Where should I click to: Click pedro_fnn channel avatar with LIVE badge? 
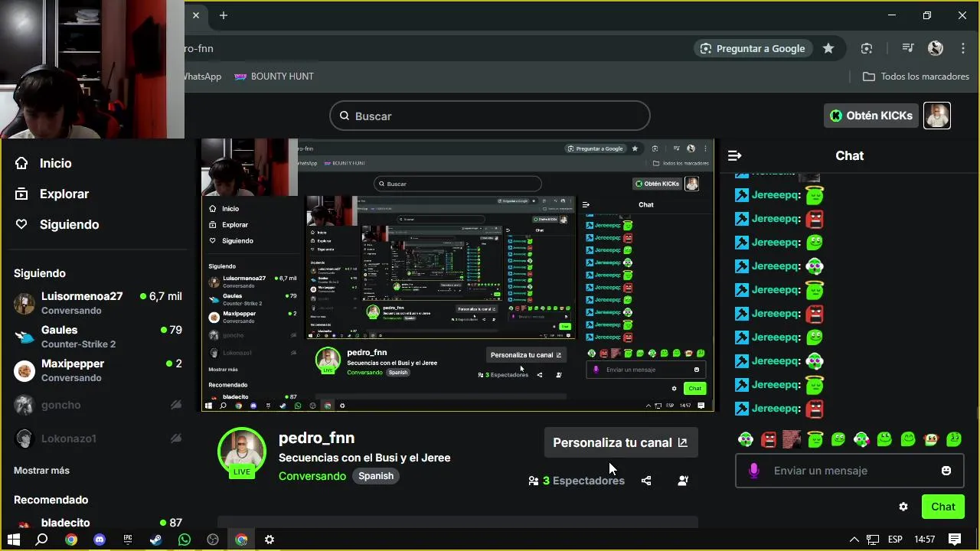[x=242, y=453]
